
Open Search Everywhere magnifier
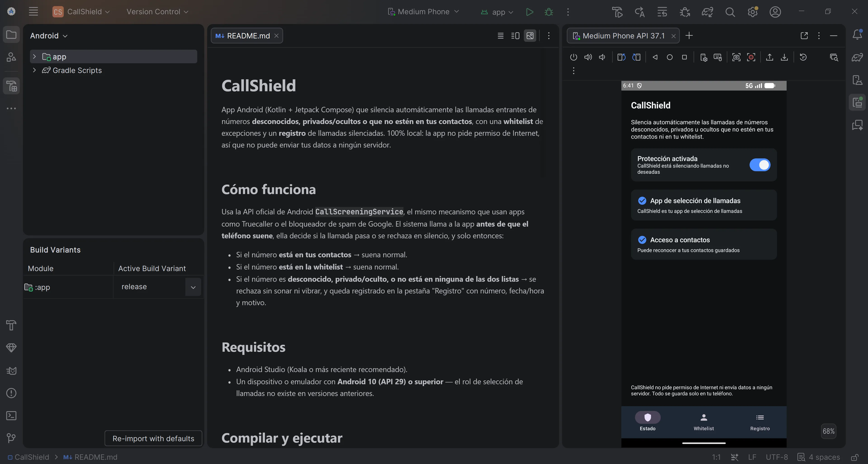(x=730, y=12)
